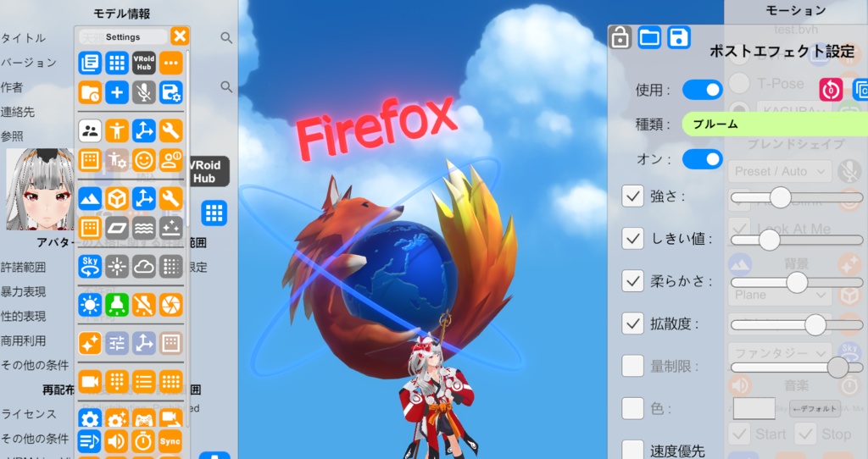Open the person info icon

pyautogui.click(x=171, y=160)
